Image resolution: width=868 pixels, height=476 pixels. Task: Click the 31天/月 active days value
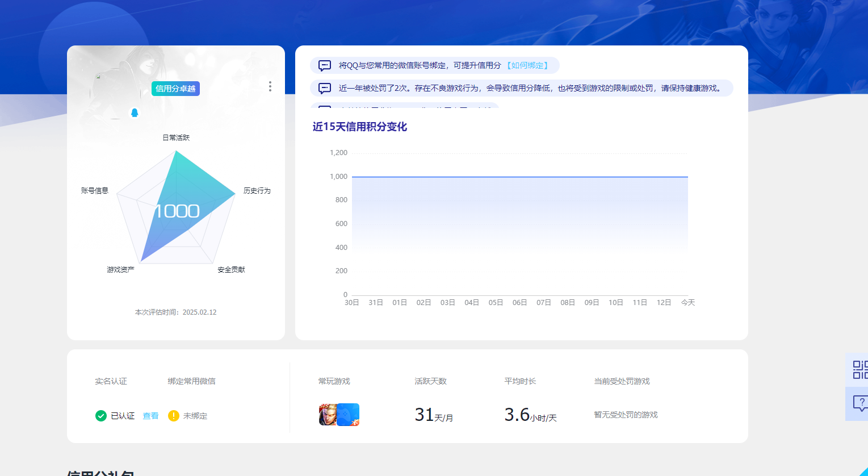pos(434,415)
